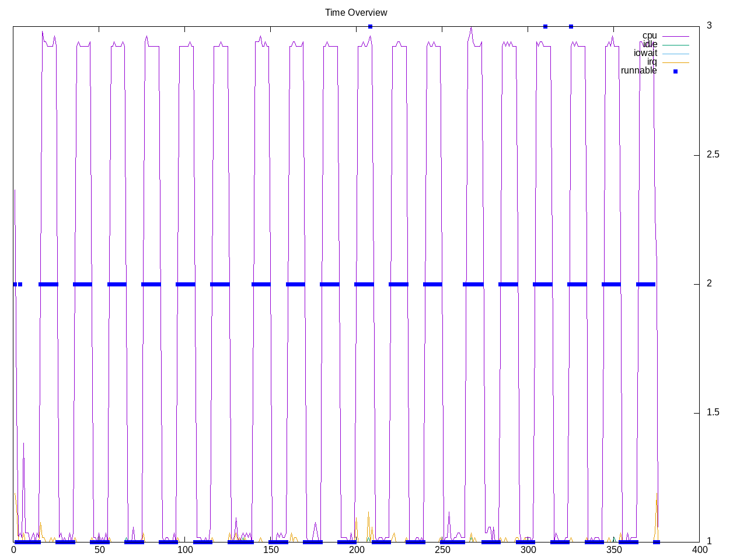Click the x-axis tick label 200

pyautogui.click(x=356, y=549)
